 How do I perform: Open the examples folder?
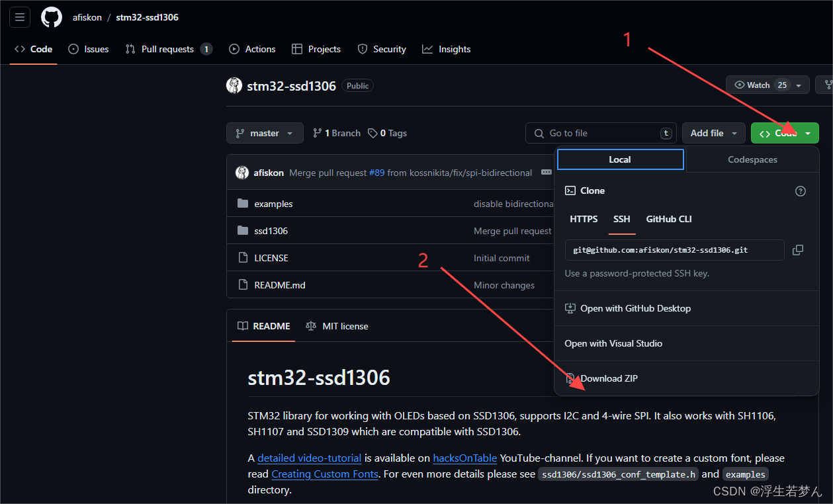pyautogui.click(x=273, y=204)
